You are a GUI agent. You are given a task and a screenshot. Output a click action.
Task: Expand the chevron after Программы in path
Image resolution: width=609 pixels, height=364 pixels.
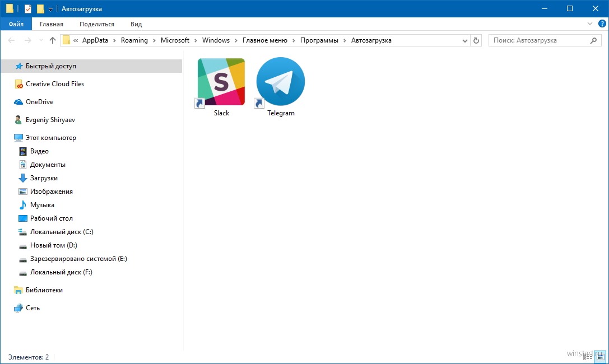[345, 40]
